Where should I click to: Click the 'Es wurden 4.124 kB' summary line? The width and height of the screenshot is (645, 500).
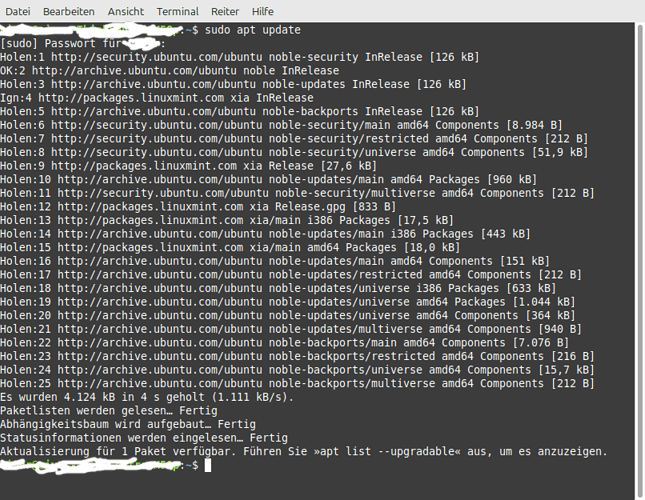click(147, 397)
